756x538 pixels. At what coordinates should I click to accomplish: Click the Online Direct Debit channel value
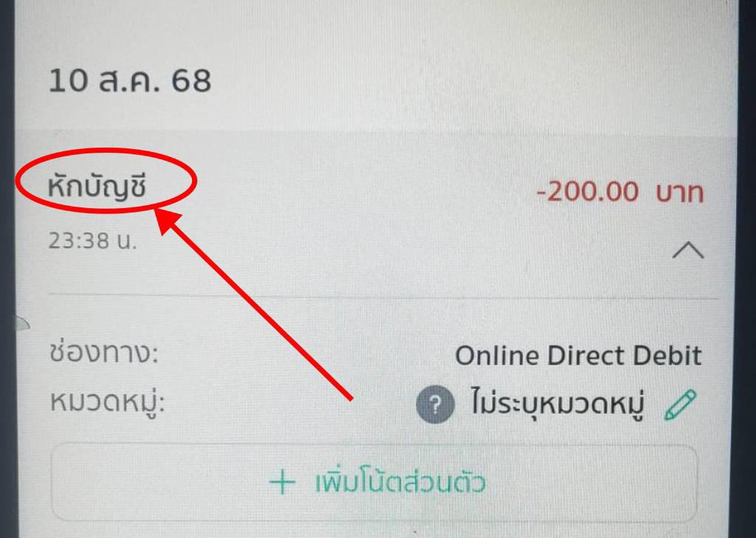tap(578, 356)
